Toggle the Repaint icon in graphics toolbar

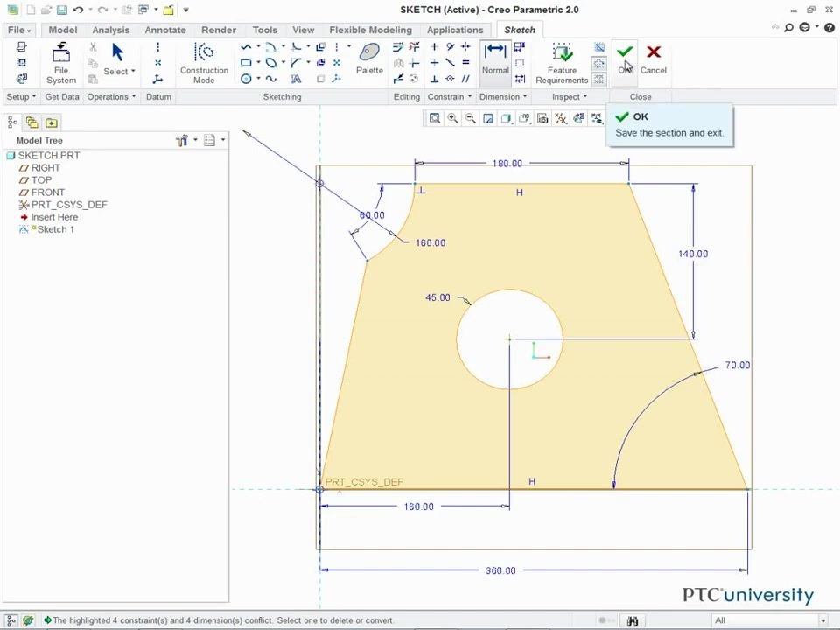tap(488, 118)
